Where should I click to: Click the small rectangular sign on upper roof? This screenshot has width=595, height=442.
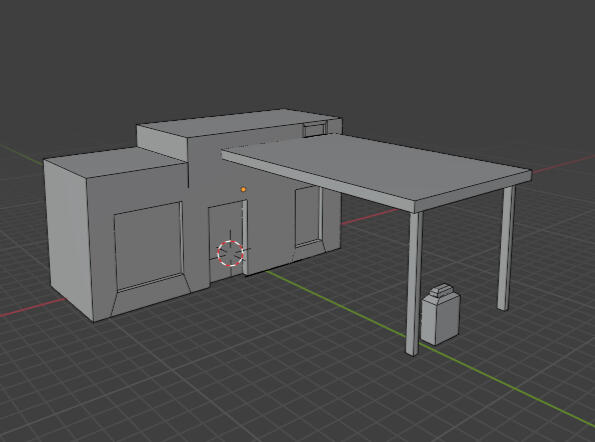315,130
